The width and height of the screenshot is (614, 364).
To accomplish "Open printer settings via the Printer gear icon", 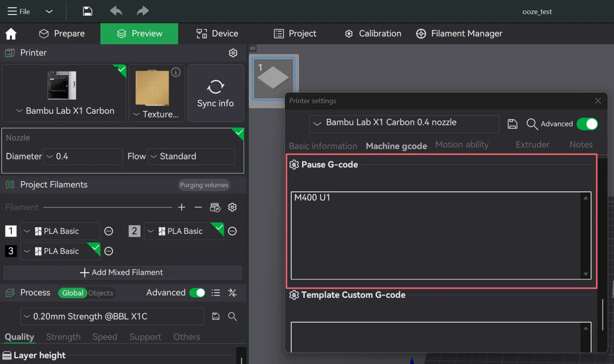I will coord(233,53).
